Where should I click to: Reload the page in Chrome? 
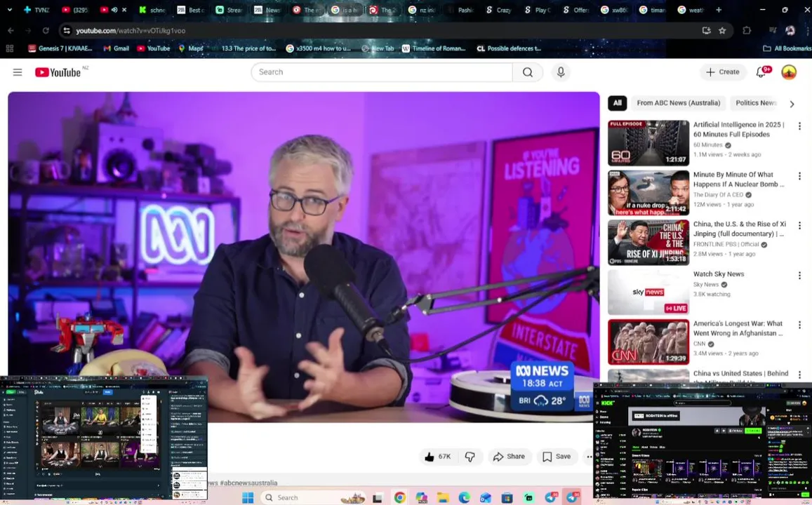pos(46,31)
